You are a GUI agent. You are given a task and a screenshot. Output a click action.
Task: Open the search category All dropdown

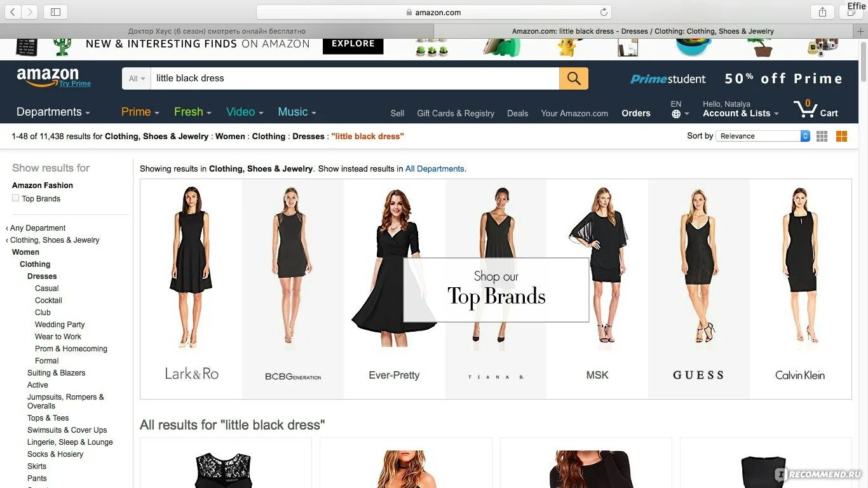(x=137, y=78)
